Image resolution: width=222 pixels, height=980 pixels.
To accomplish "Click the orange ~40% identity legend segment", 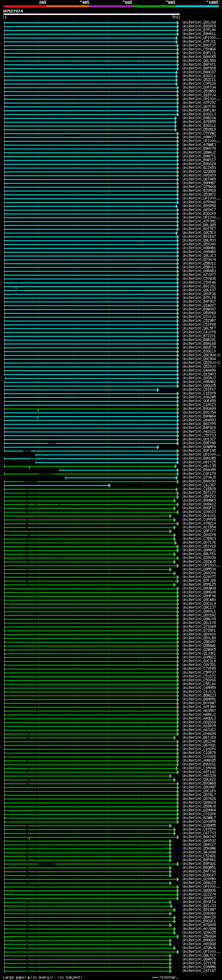I will 68,7.
